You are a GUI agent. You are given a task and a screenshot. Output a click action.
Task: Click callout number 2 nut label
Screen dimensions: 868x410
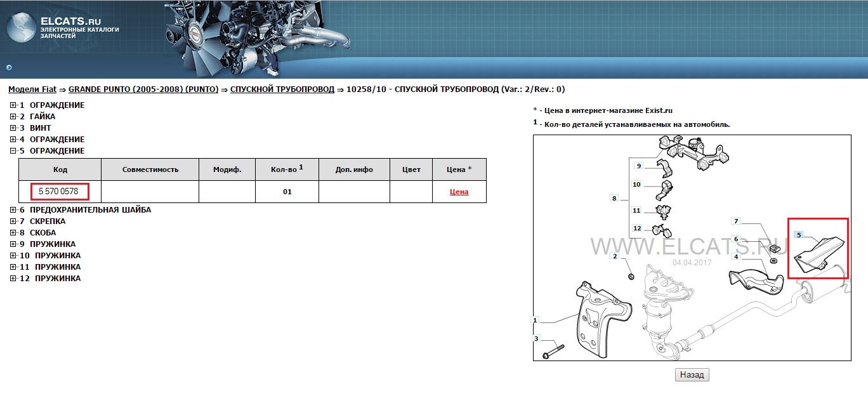(x=614, y=256)
